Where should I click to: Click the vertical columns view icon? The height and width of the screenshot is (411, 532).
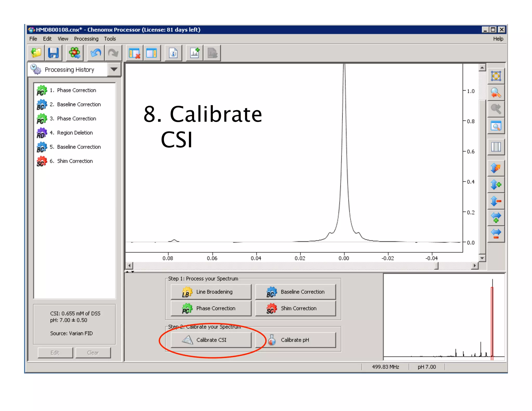[496, 147]
